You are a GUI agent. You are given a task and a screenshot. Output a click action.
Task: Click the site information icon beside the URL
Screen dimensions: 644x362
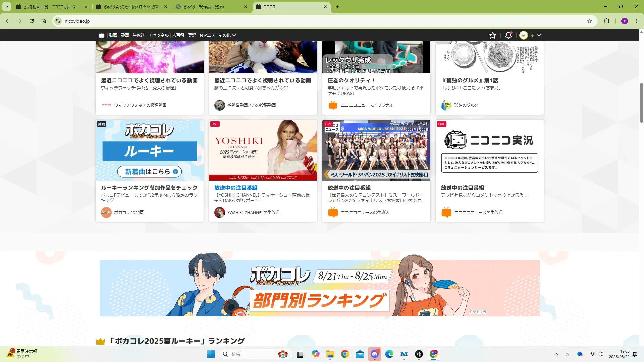58,21
